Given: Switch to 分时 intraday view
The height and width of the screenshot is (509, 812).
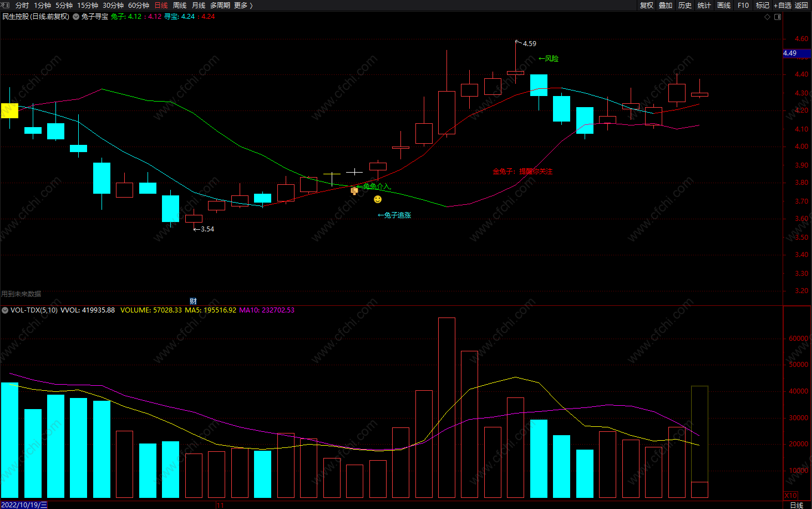Looking at the screenshot, I should point(22,5).
